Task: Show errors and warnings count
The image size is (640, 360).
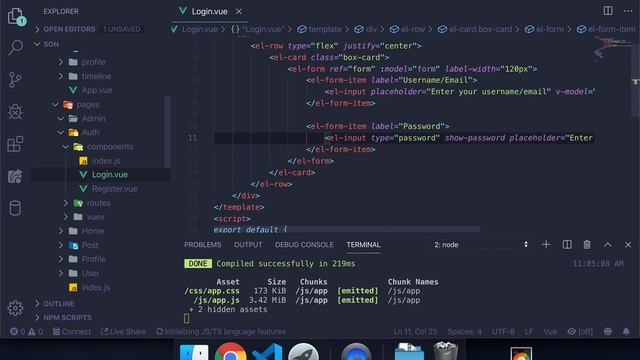Action: 27,331
